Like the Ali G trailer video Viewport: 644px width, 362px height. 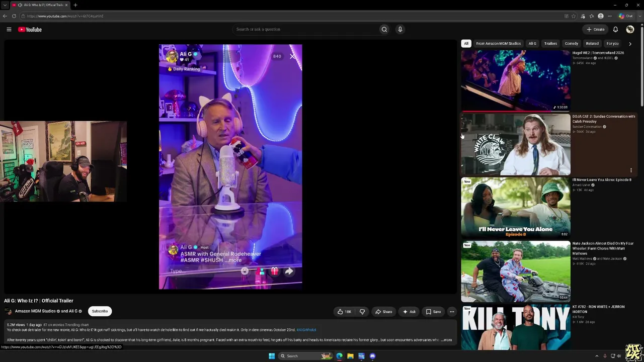click(x=345, y=312)
